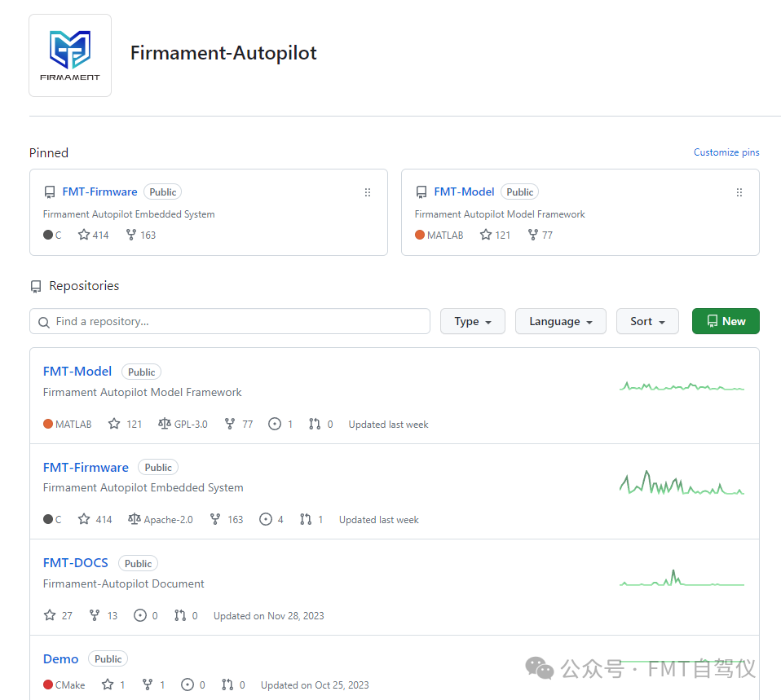Screen dimensions: 781x700
Task: Click the Customize pins link
Action: click(x=726, y=152)
